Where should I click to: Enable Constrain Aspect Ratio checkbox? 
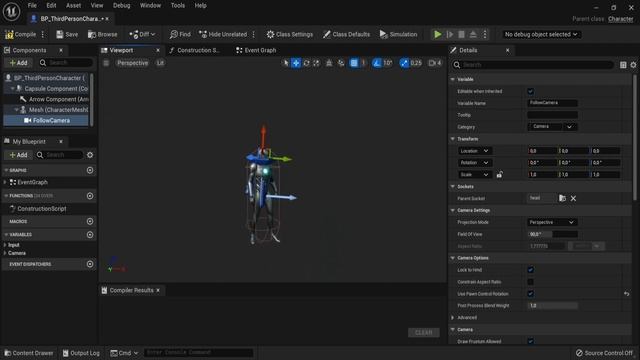coord(531,282)
